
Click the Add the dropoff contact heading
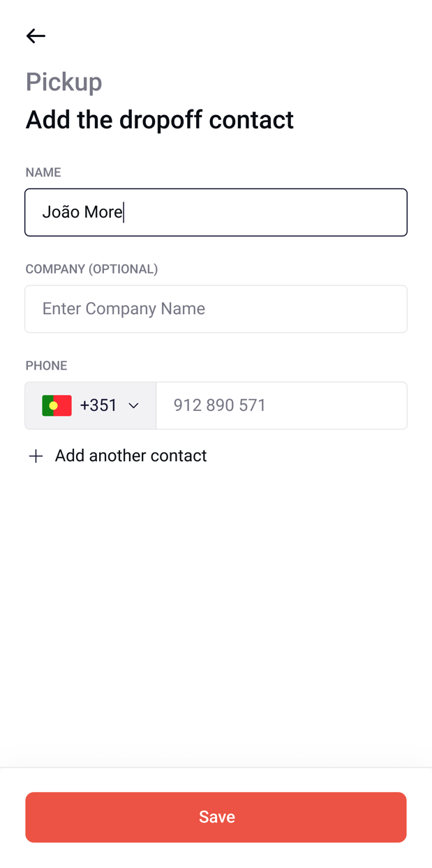click(160, 119)
